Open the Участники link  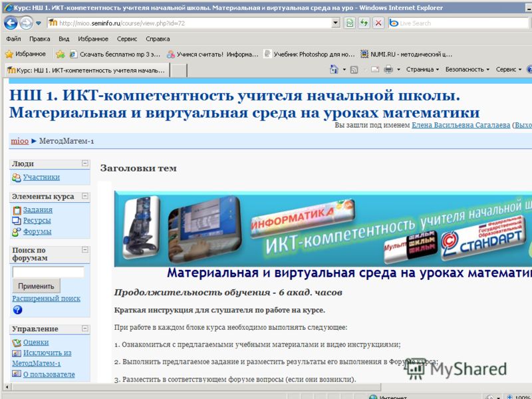[x=41, y=177]
